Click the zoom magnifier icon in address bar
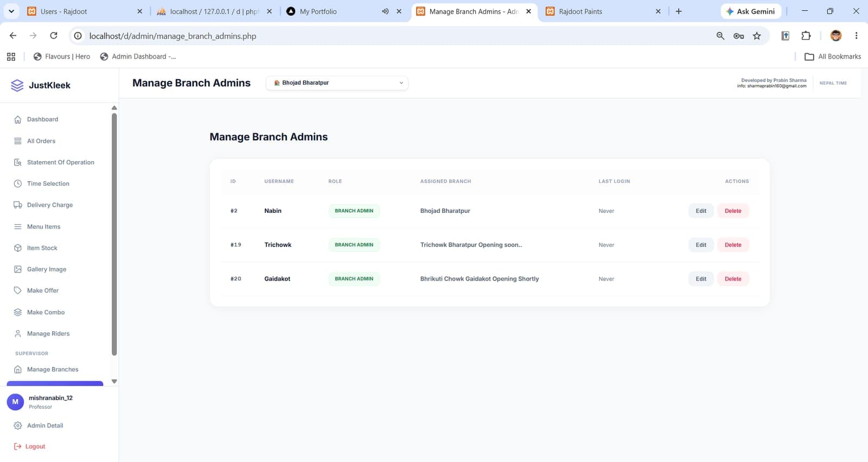This screenshot has height=462, width=868. click(x=720, y=36)
